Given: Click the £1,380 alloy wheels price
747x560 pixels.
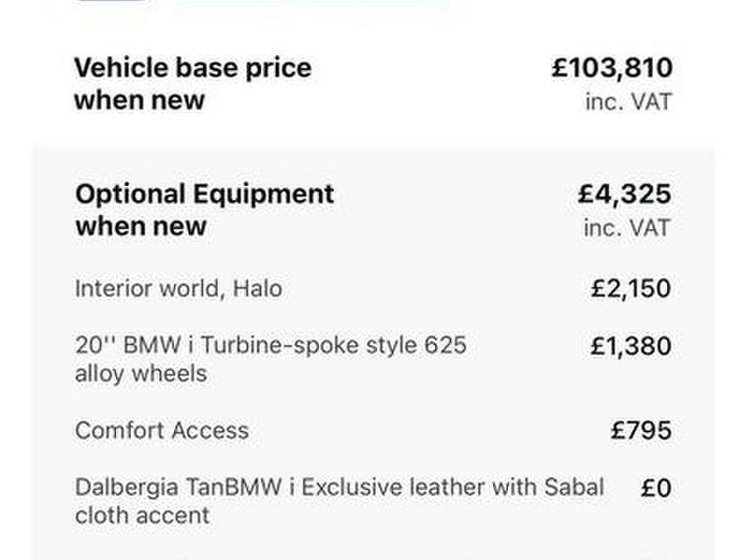Looking at the screenshot, I should [630, 346].
